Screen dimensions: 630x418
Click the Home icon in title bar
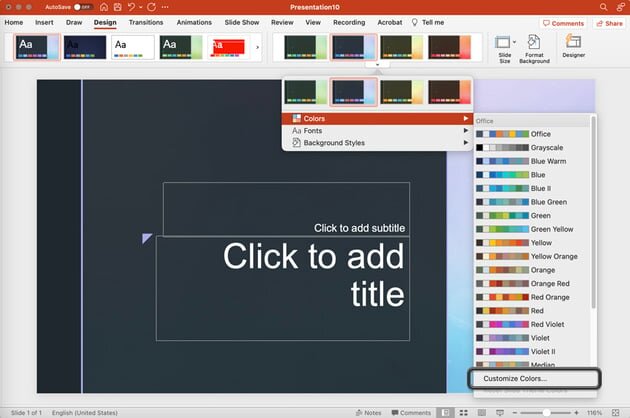coord(103,7)
